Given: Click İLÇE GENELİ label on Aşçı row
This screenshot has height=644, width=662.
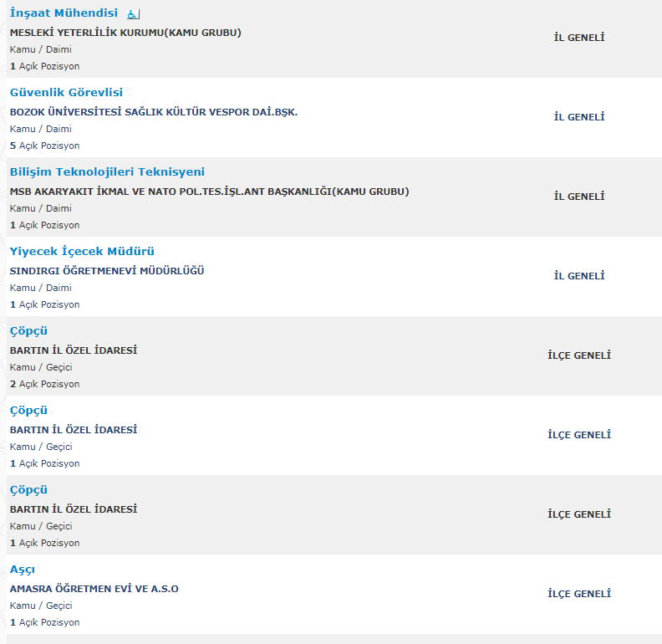Looking at the screenshot, I should [x=579, y=594].
